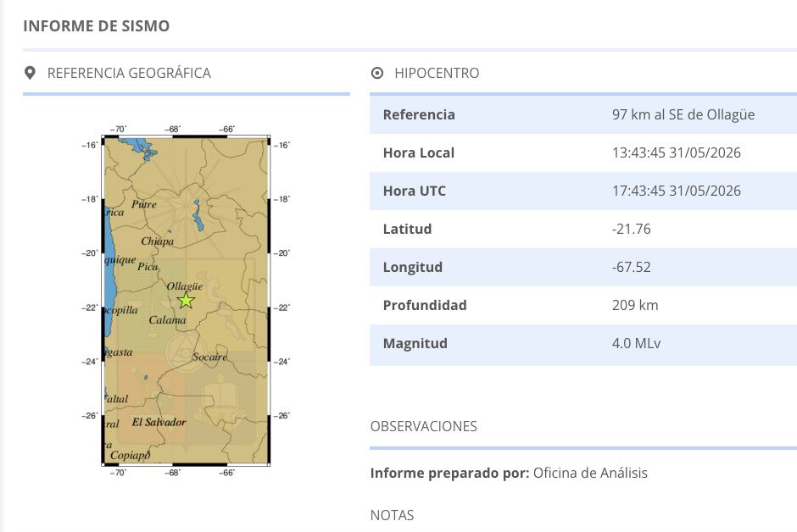This screenshot has height=532, width=797.
Task: Click the Copiapó label on the map
Action: tap(130, 456)
